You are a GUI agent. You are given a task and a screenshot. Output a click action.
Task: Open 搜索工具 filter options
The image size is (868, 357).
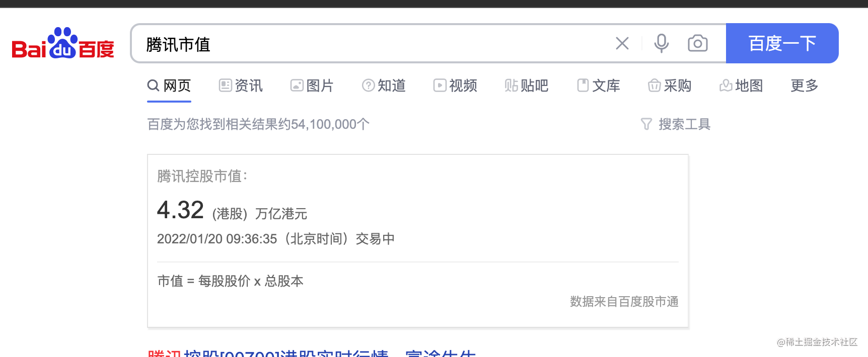(x=675, y=124)
